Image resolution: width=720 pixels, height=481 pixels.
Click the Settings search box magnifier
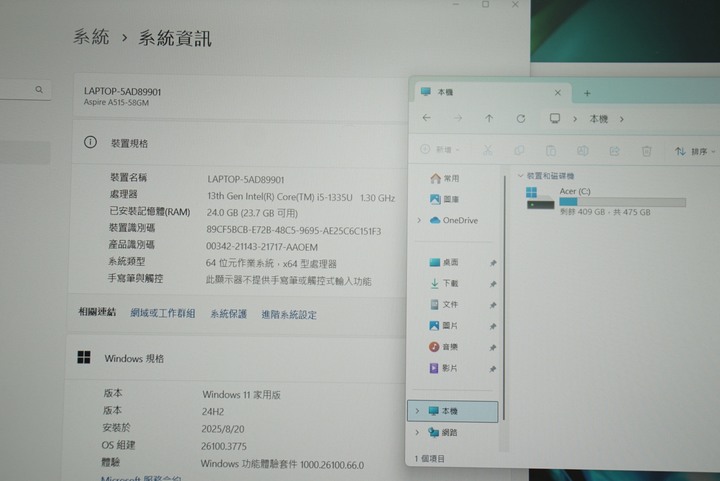[39, 89]
